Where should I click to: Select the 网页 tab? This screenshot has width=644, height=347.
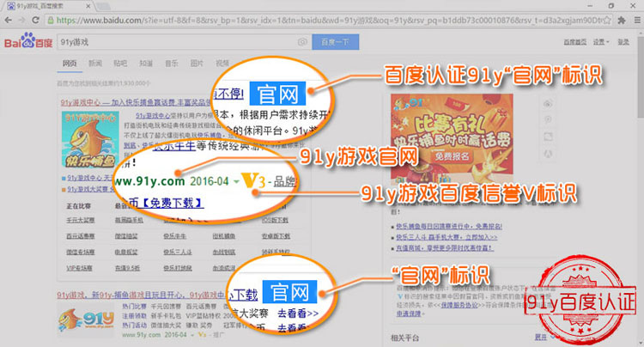[x=70, y=64]
